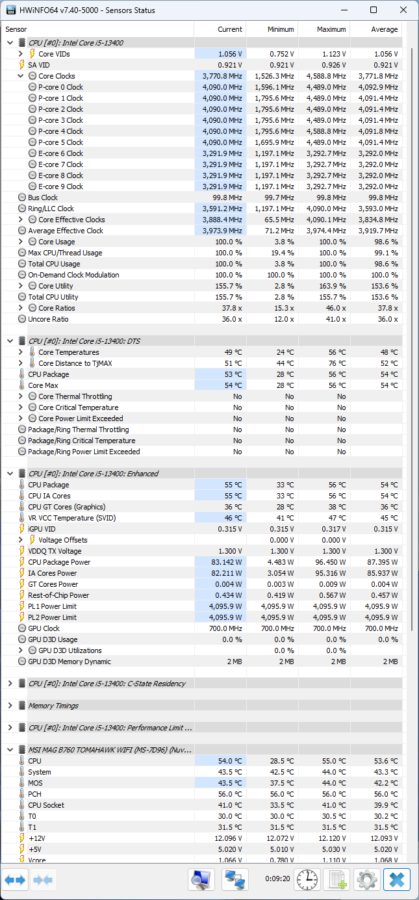This screenshot has height=900, width=419.
Task: Expand the Memory Timings section
Action: (10, 705)
